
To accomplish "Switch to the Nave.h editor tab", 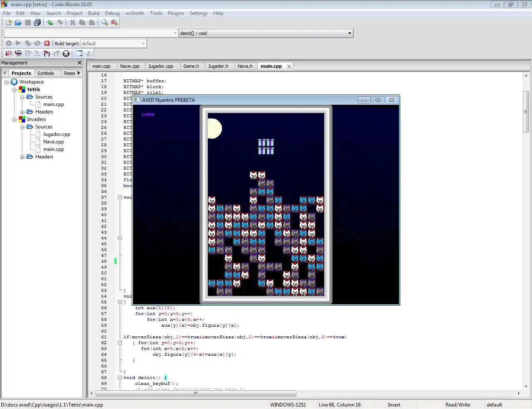I will 245,66.
